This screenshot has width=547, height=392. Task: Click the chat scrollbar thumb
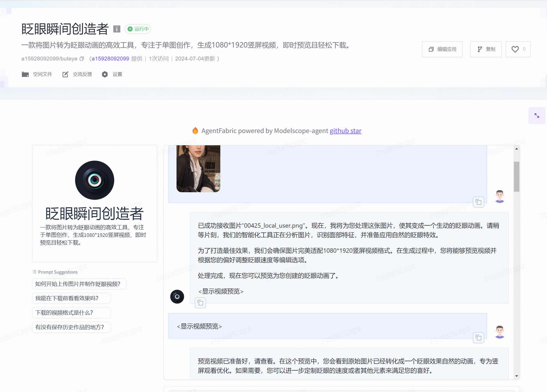coord(516,177)
